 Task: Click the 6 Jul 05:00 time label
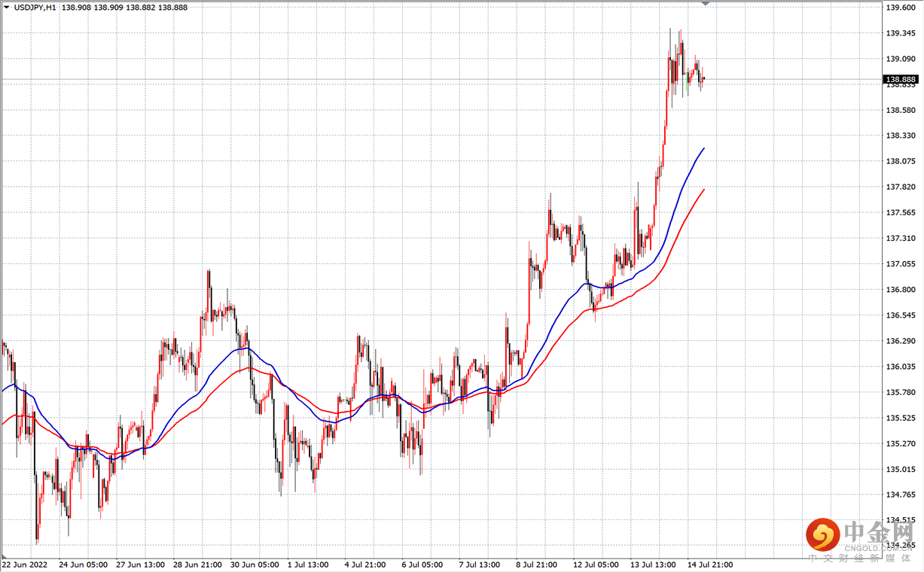[424, 564]
